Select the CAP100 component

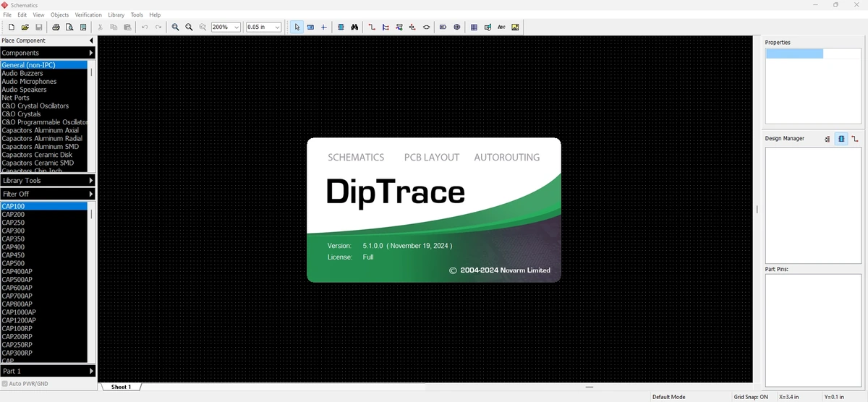pos(43,206)
